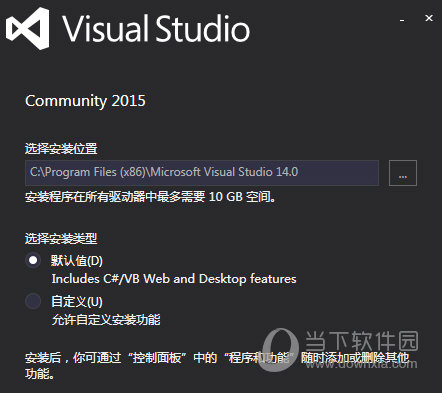Click the Visual Studio logo icon
This screenshot has height=393, width=442.
(x=28, y=29)
